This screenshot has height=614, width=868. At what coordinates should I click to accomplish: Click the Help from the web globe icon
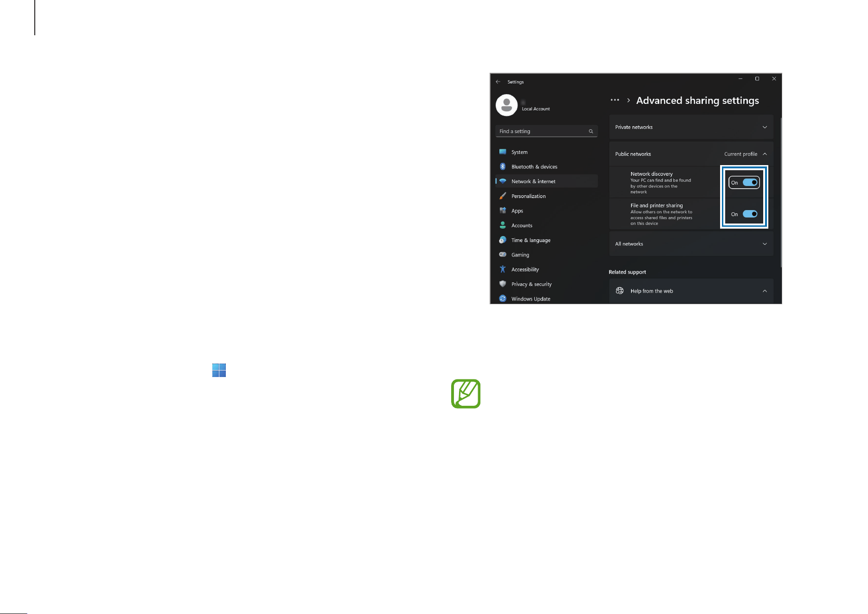[619, 291]
